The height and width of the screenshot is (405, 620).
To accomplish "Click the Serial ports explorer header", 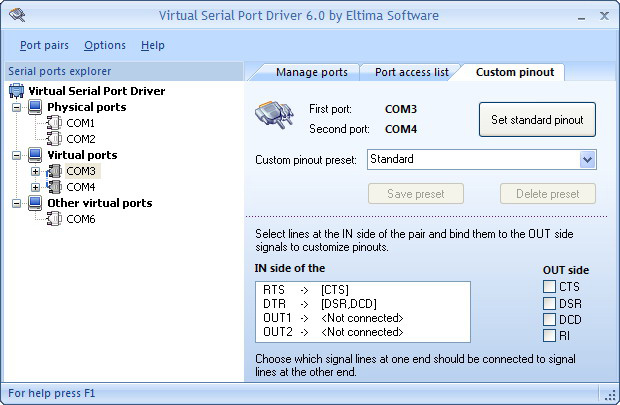I will point(124,72).
